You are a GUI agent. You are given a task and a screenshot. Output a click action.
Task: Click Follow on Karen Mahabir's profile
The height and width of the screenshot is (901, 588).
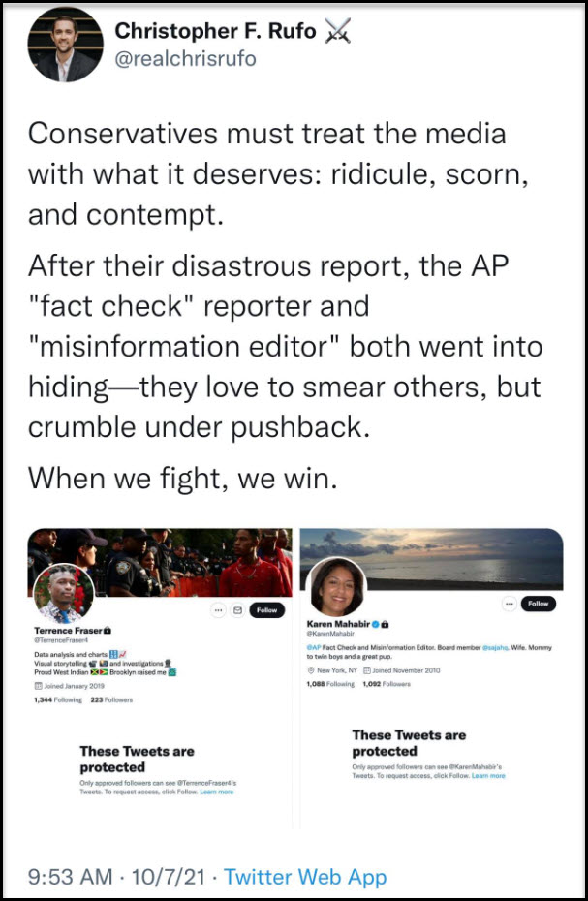tap(538, 604)
